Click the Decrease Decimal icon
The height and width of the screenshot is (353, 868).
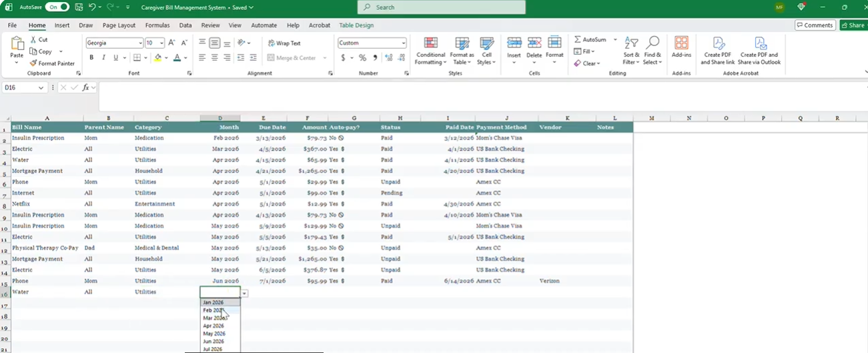click(400, 58)
